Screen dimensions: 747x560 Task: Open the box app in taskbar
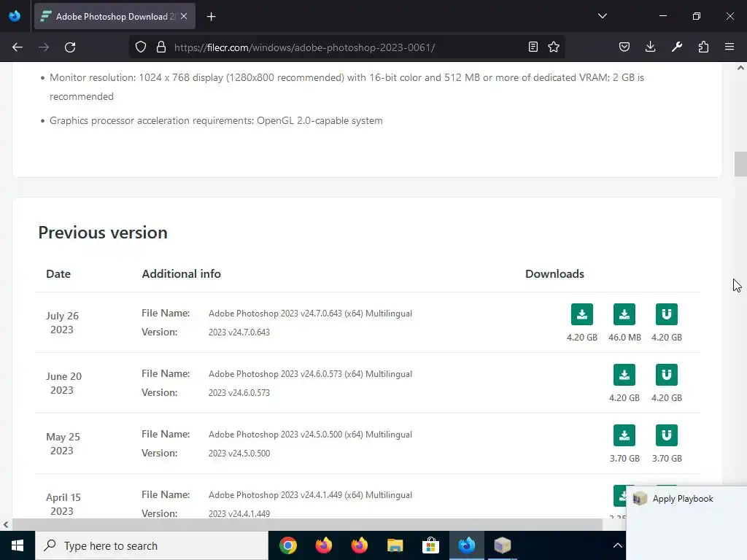(x=502, y=545)
